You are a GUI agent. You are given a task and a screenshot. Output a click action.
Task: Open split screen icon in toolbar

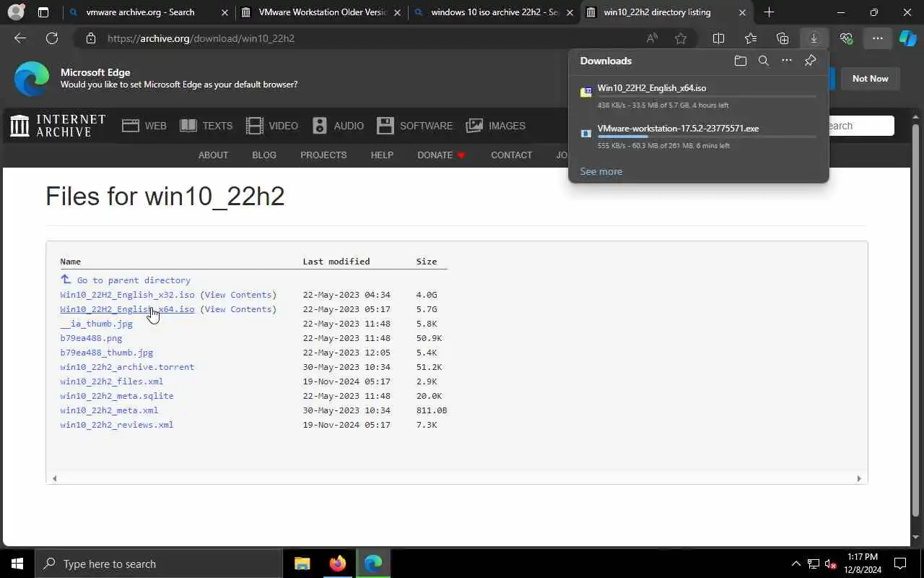(x=718, y=38)
